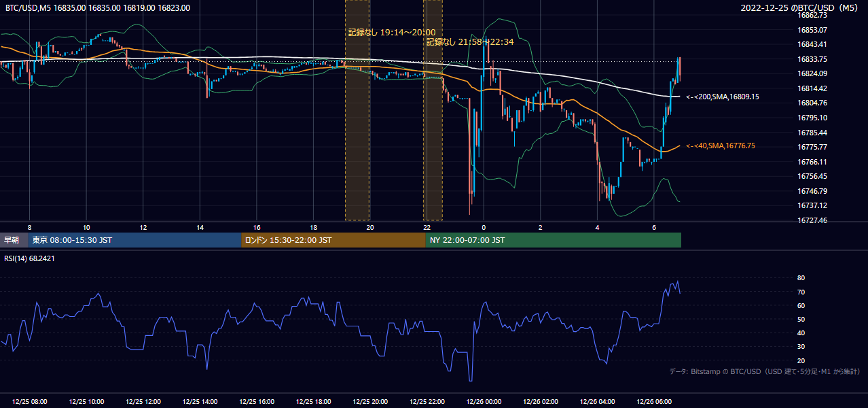Click RSI scale level 40
The image size is (868, 408).
tap(801, 333)
